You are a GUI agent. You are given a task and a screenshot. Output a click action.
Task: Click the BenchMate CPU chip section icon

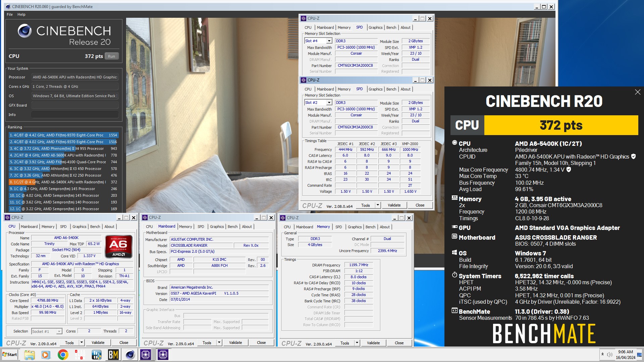coord(454,143)
